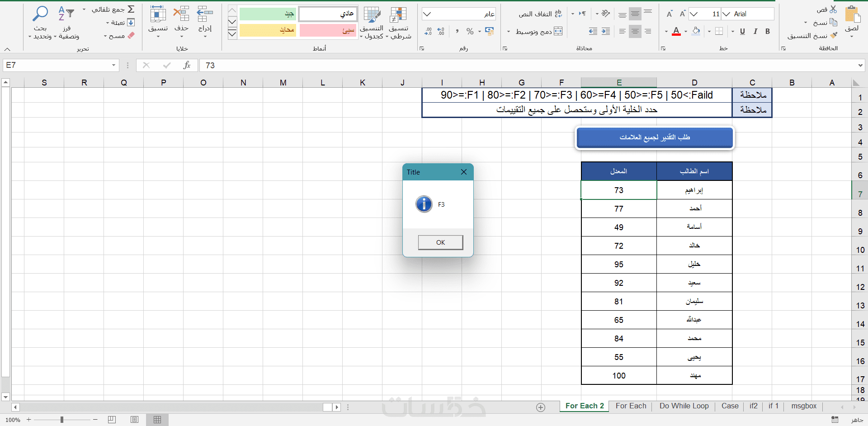The height and width of the screenshot is (426, 868).
Task: Expand the formula bar
Action: (x=860, y=65)
